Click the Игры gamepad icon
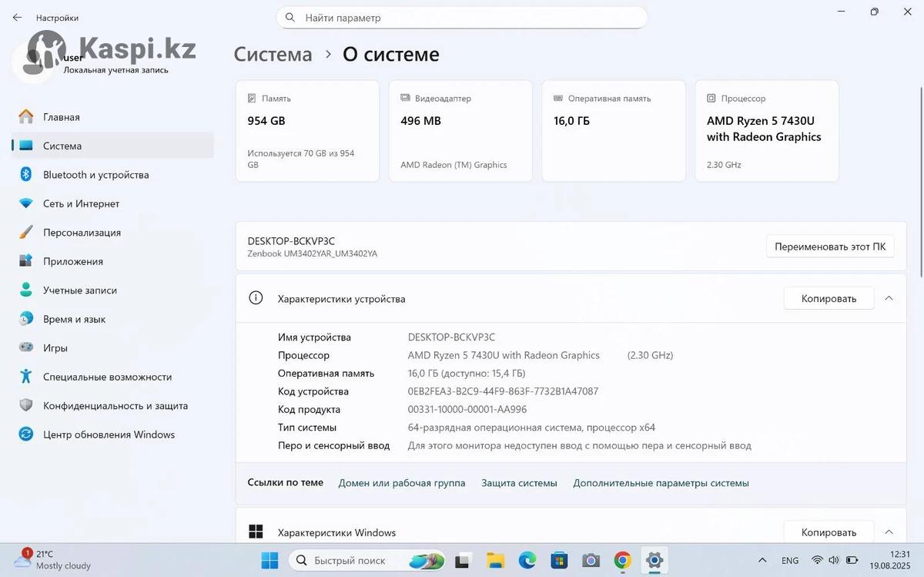Screen dimensions: 924x577 tap(26, 348)
